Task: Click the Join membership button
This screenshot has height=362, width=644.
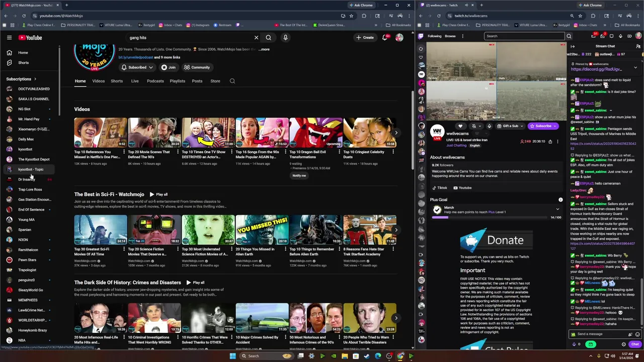Action: pyautogui.click(x=169, y=67)
